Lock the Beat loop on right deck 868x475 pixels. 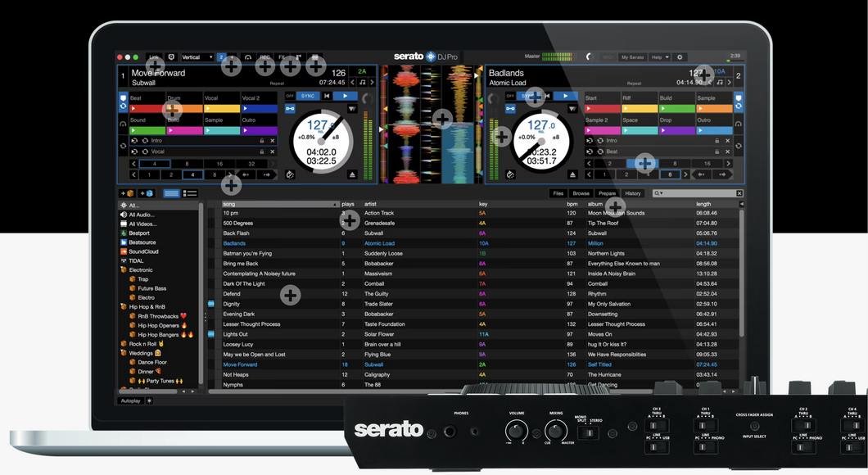(717, 152)
